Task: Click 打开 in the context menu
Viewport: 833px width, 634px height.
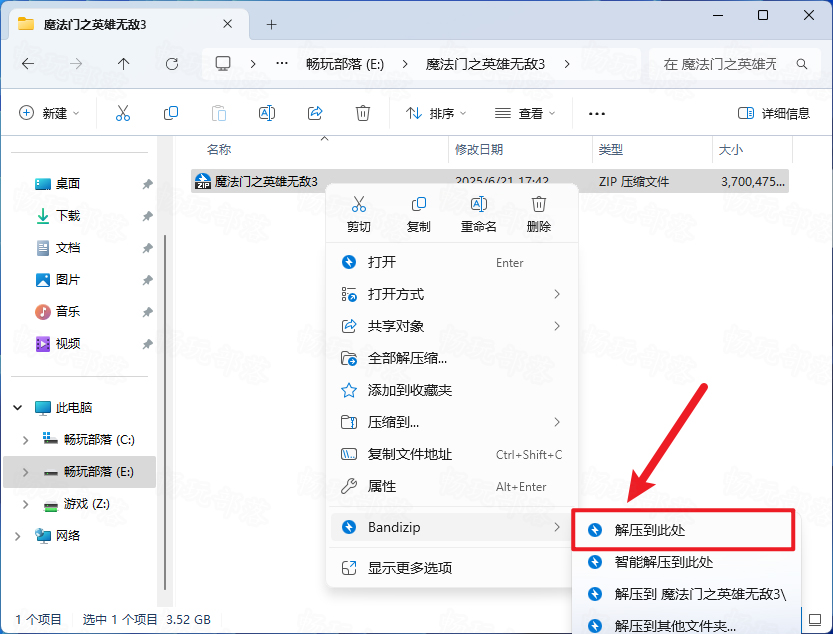Action: (452, 262)
